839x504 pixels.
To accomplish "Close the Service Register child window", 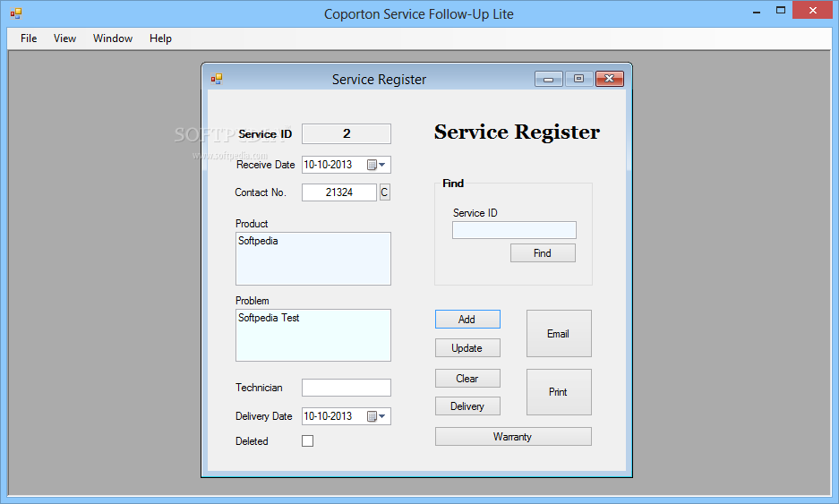I will 610,79.
